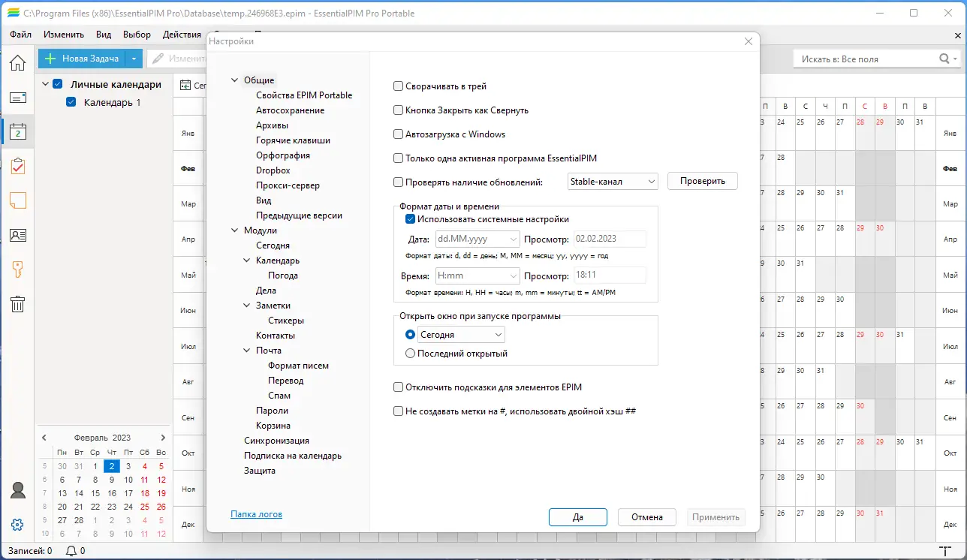Click the Проверить updates button

[703, 181]
